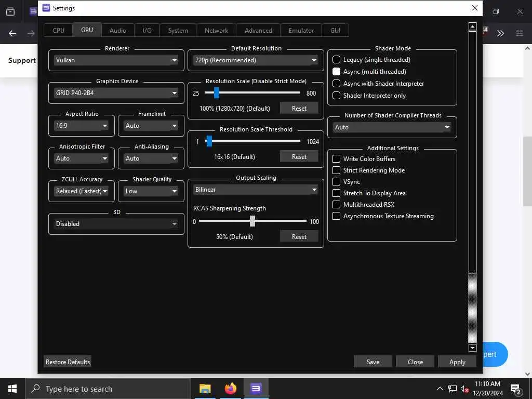Switch to System tab

178,30
